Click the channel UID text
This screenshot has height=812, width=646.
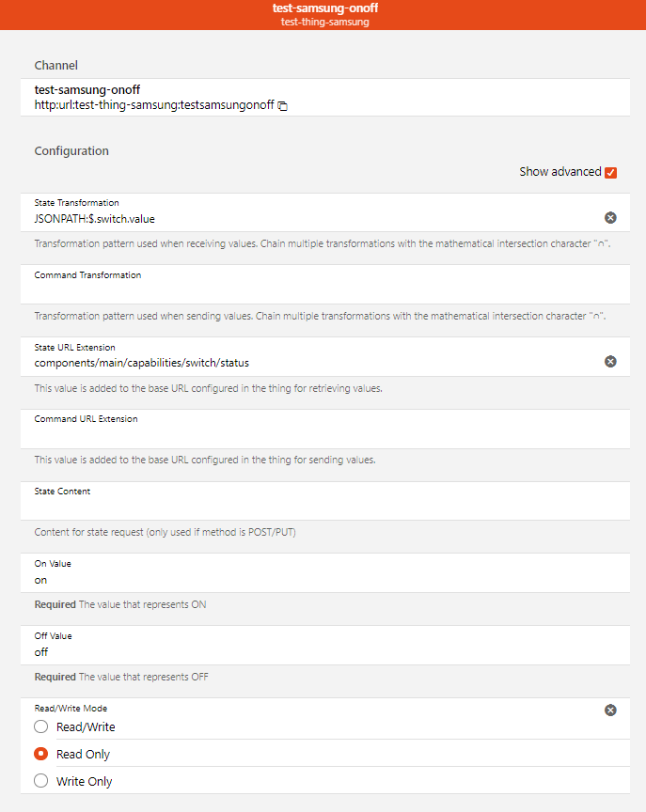click(154, 105)
